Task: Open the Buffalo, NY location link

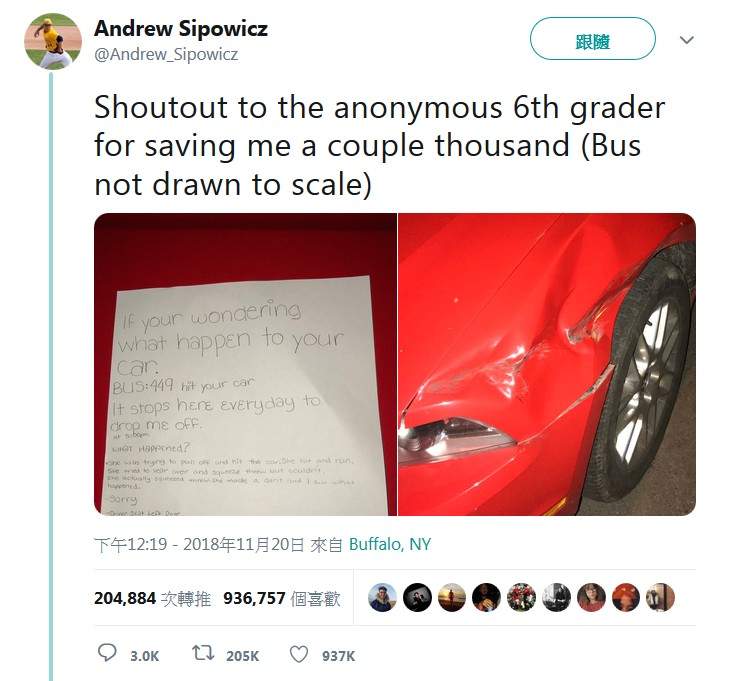Action: (x=390, y=544)
